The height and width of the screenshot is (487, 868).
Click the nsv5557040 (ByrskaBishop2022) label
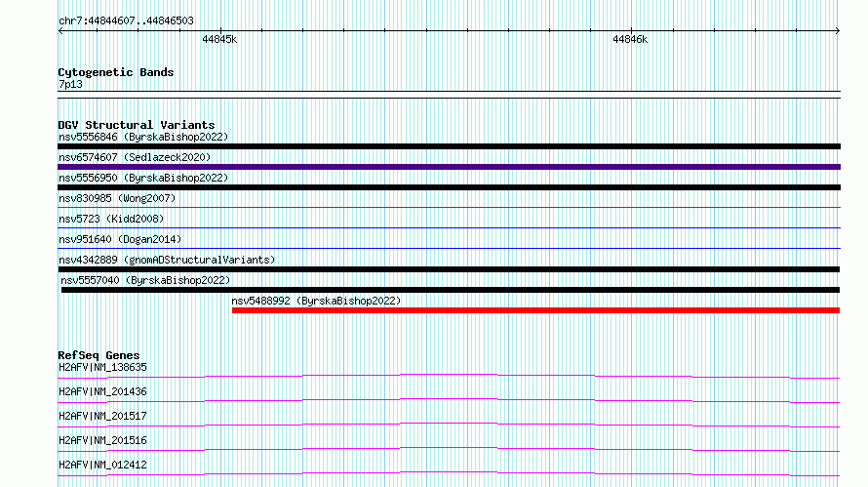145,280
